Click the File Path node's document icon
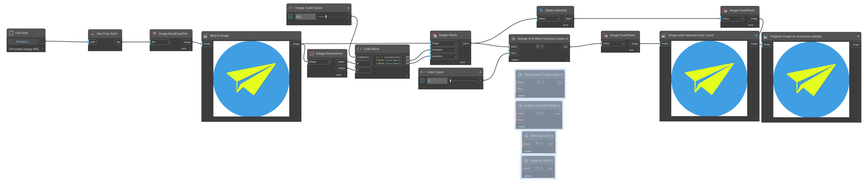This screenshot has width=868, height=187. pos(11,33)
